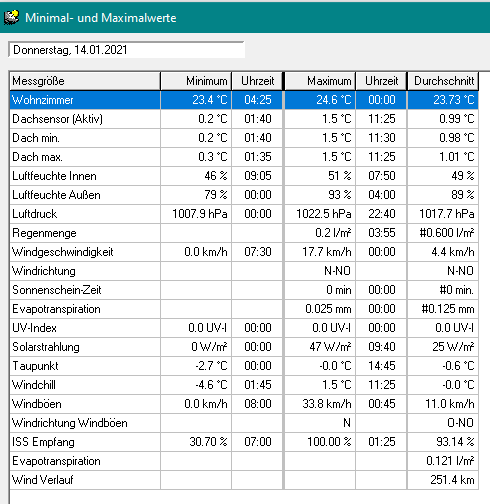This screenshot has height=504, width=490.
Task: Select the Sonnenschein-Zeit row
Action: click(x=244, y=290)
